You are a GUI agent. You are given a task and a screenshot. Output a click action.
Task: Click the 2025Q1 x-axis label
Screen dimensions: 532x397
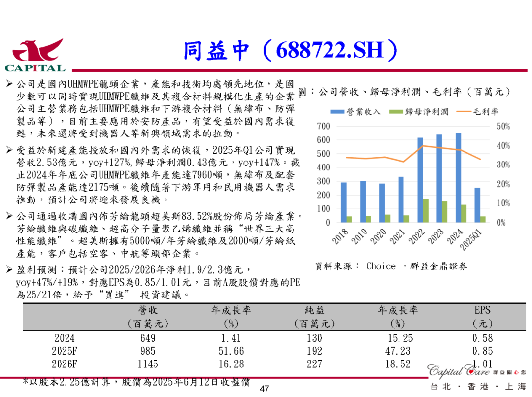[471, 239]
